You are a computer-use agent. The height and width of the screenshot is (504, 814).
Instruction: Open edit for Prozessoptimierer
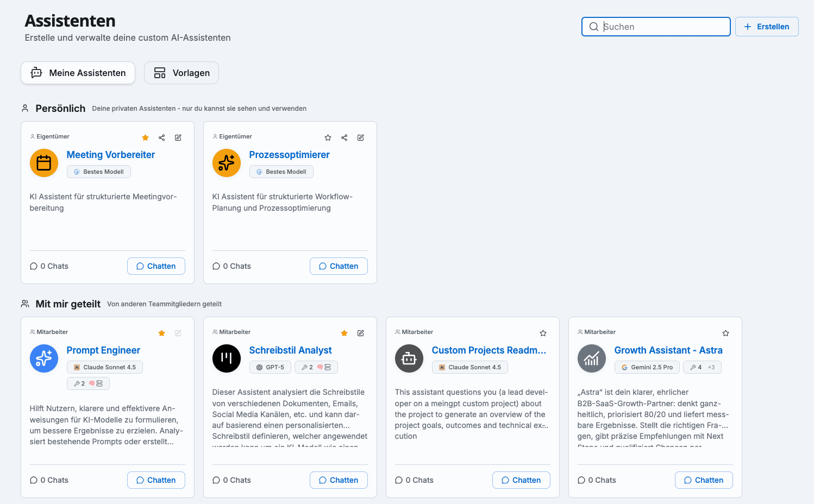tap(360, 138)
